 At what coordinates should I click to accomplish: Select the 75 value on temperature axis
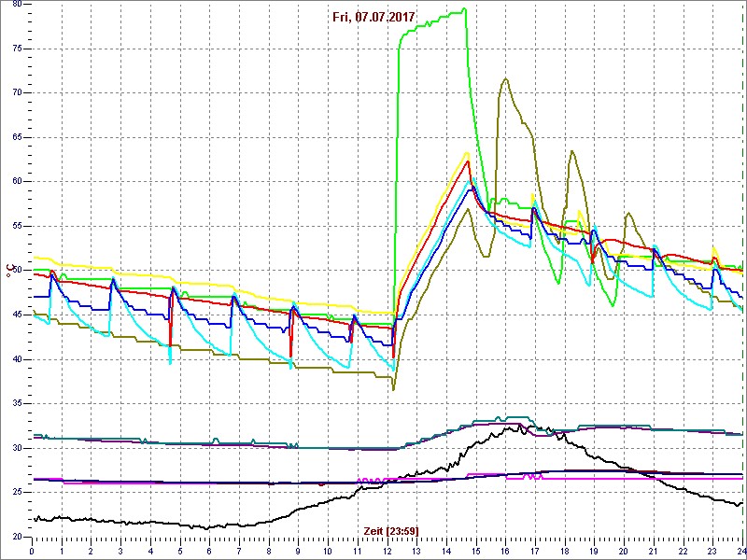18,49
